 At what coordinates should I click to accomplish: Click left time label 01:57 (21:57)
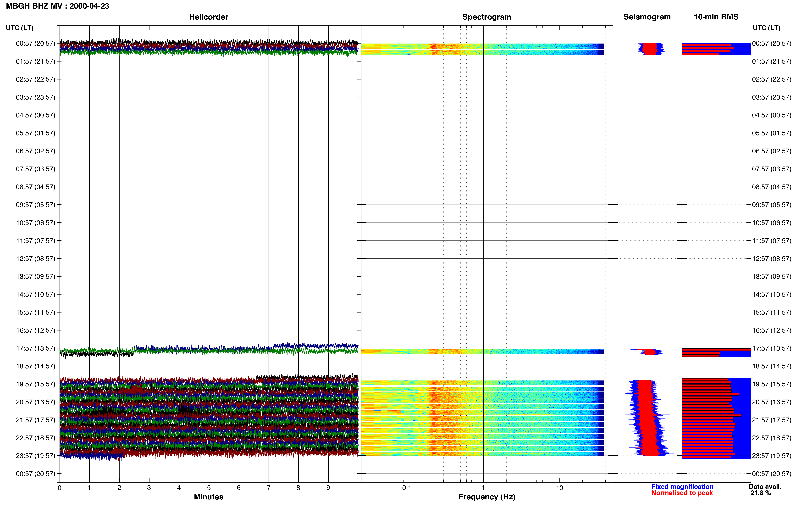coord(36,61)
